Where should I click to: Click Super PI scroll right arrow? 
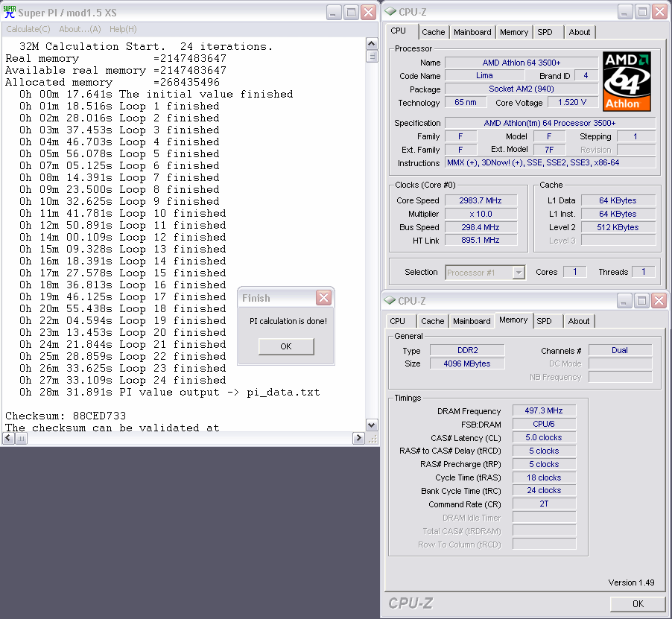coord(358,438)
